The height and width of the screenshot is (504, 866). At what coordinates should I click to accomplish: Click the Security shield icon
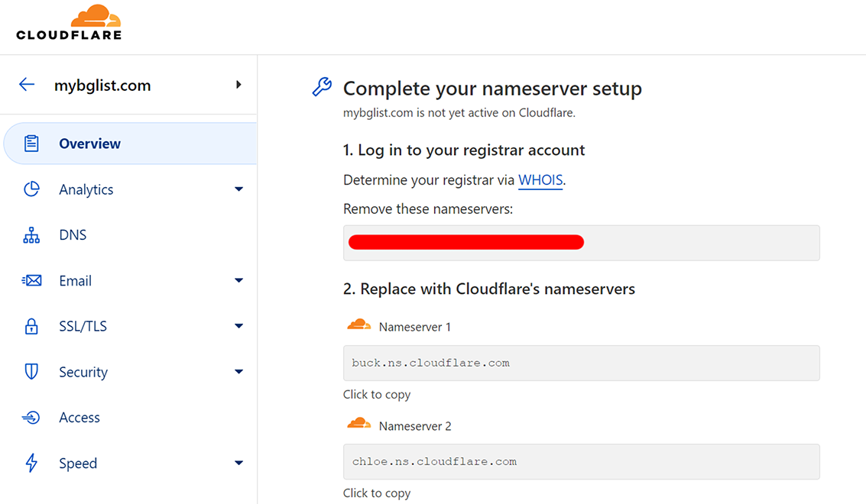pyautogui.click(x=31, y=372)
